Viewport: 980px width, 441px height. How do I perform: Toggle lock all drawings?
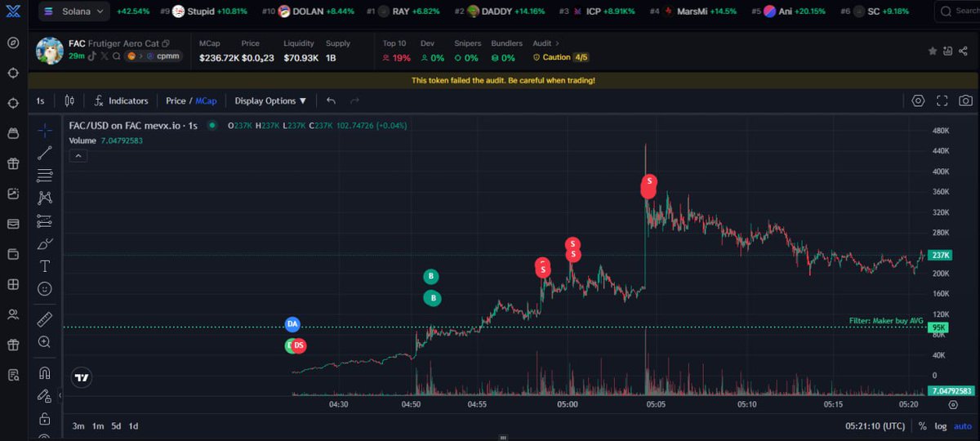pyautogui.click(x=45, y=419)
